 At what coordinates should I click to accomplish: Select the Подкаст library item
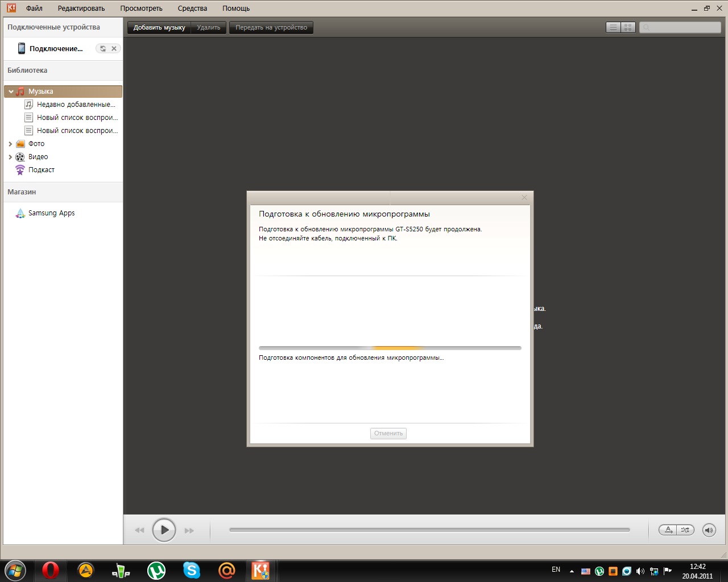pos(42,170)
